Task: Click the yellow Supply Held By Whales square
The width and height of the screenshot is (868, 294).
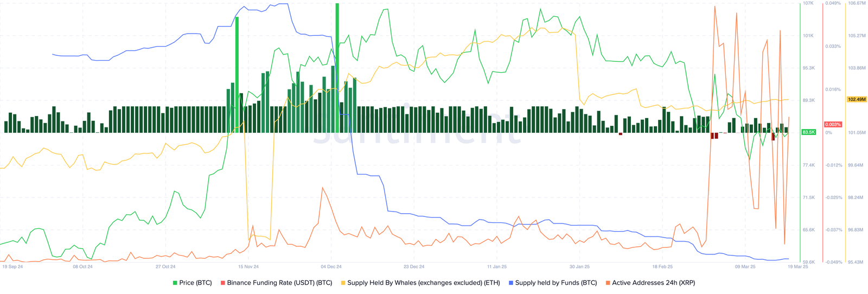Action: pos(343,283)
